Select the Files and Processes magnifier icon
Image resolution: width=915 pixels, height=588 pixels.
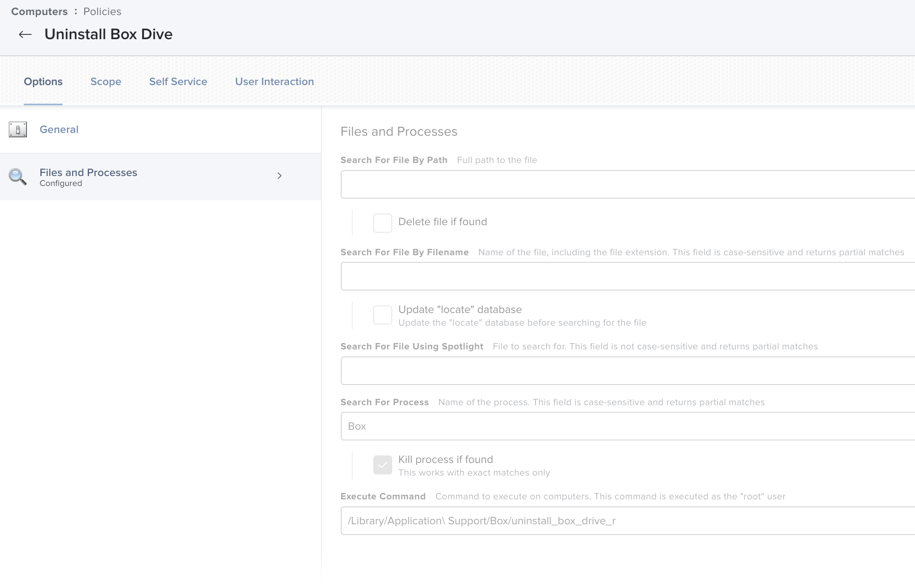18,177
